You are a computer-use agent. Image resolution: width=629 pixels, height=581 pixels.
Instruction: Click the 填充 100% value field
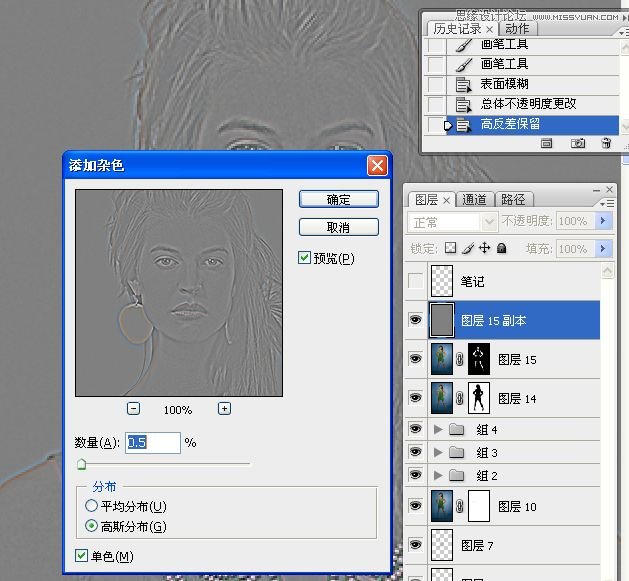click(x=575, y=249)
